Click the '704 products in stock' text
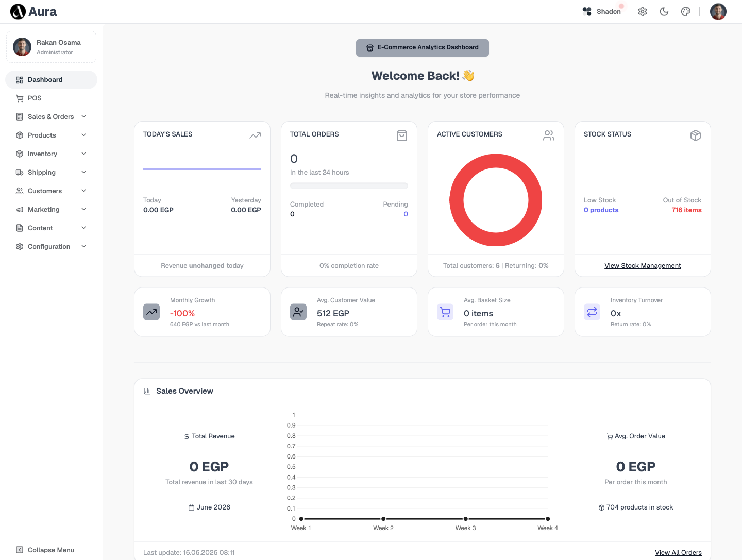742x560 pixels. point(640,507)
